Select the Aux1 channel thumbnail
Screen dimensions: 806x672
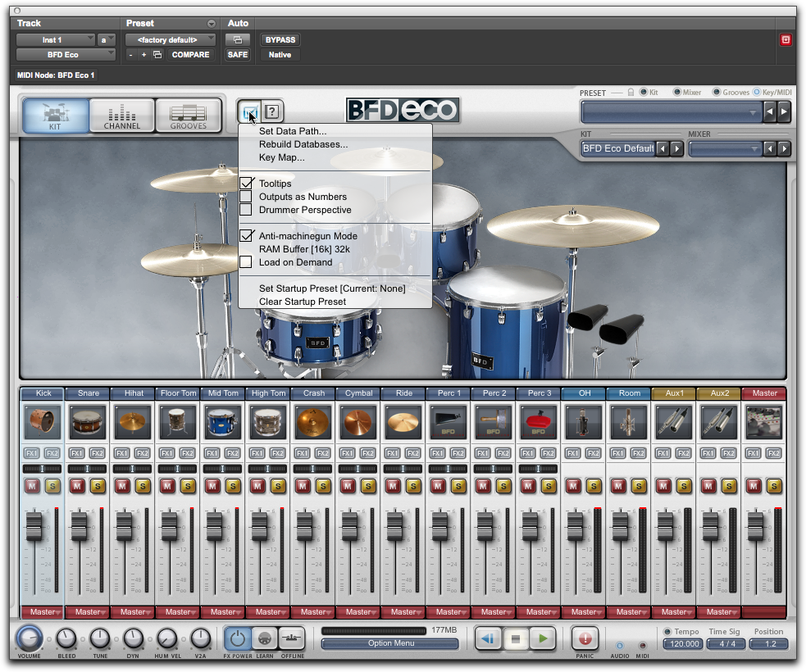point(673,422)
